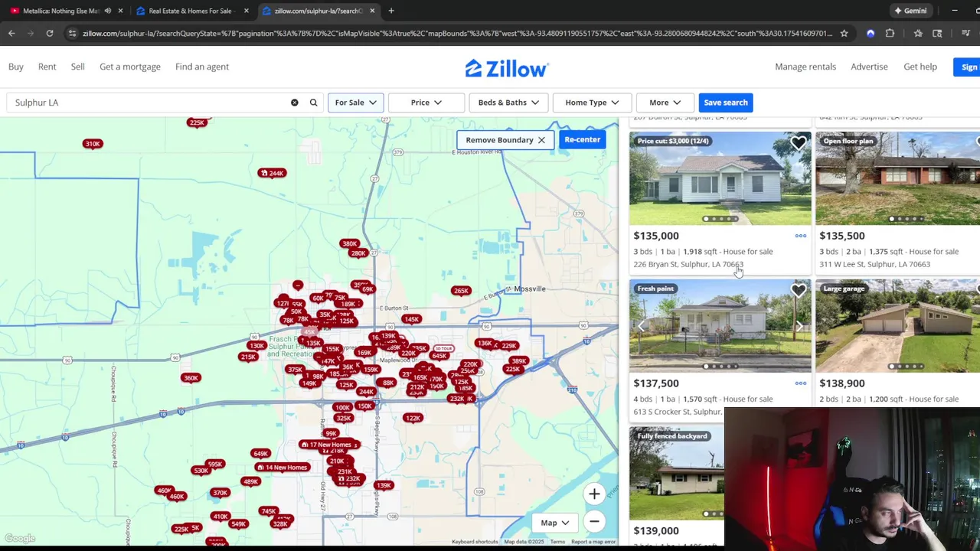
Task: Select the 649K map price marker
Action: click(260, 454)
